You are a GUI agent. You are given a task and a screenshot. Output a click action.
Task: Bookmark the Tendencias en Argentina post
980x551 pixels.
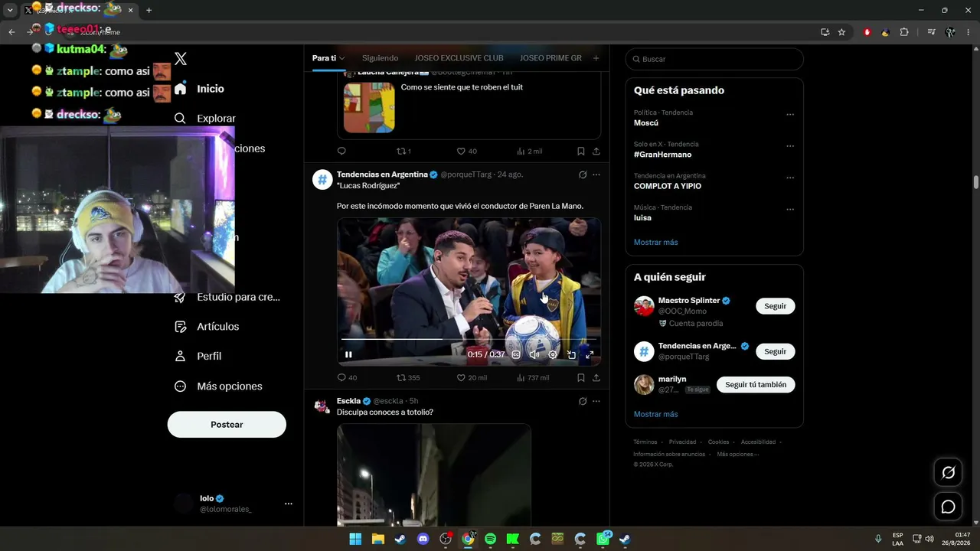click(x=581, y=377)
